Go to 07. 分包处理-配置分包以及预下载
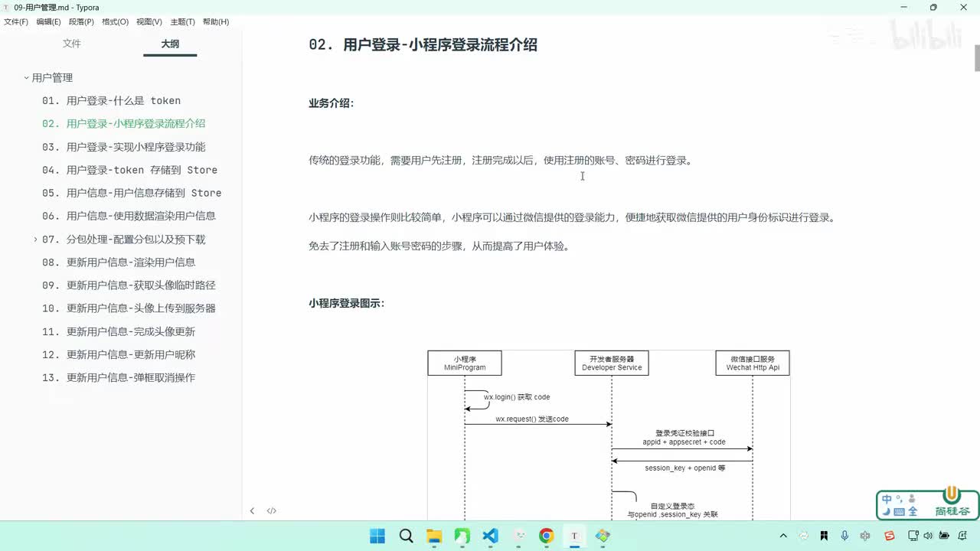Viewport: 980px width, 551px height. point(123,240)
